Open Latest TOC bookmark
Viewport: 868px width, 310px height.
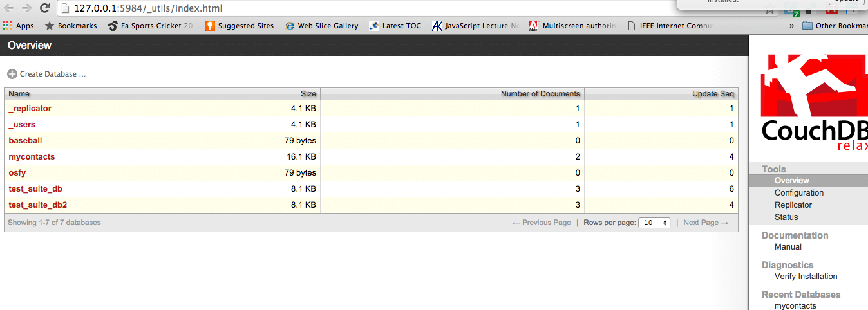coord(395,26)
